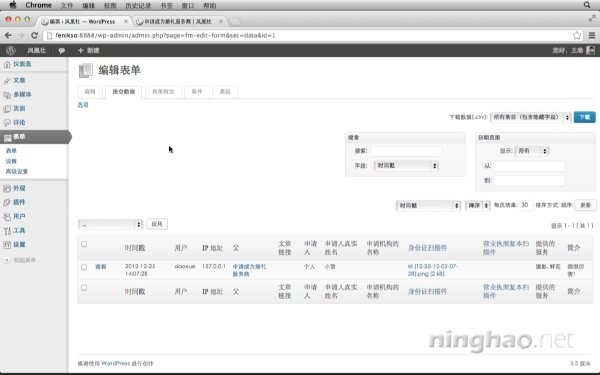This screenshot has height=375, width=600.
Task: Click the timestamp cell 2012-12-25 14:07:28
Action: tap(140, 270)
